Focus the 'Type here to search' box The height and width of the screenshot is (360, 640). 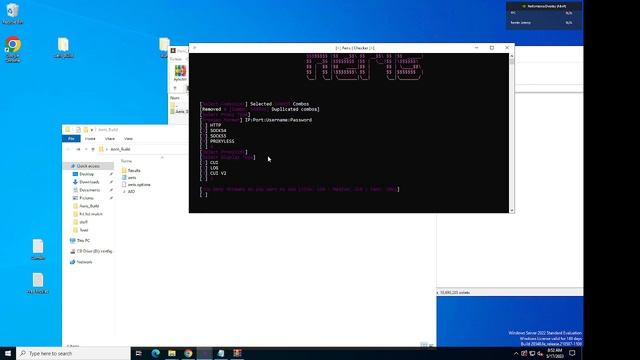tap(73, 353)
